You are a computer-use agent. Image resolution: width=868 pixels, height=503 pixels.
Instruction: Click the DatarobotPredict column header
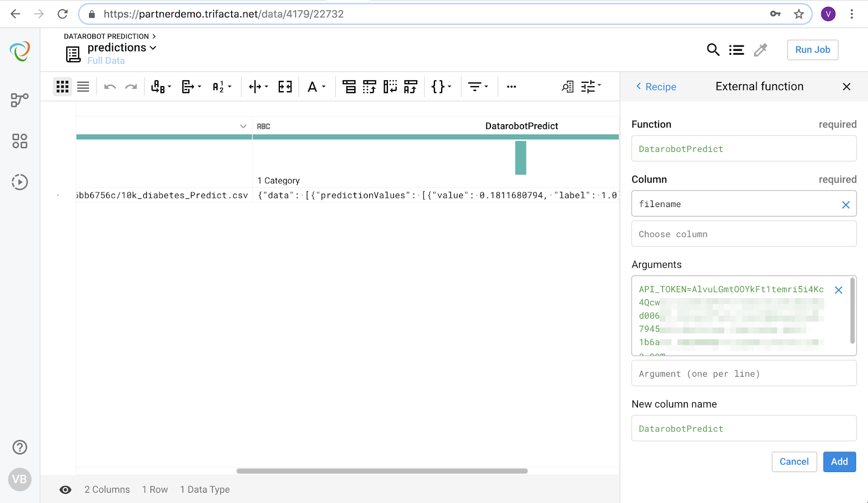coord(521,126)
